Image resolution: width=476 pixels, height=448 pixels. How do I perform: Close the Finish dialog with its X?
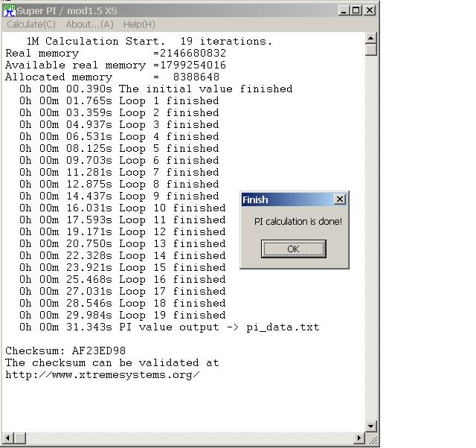tap(340, 199)
